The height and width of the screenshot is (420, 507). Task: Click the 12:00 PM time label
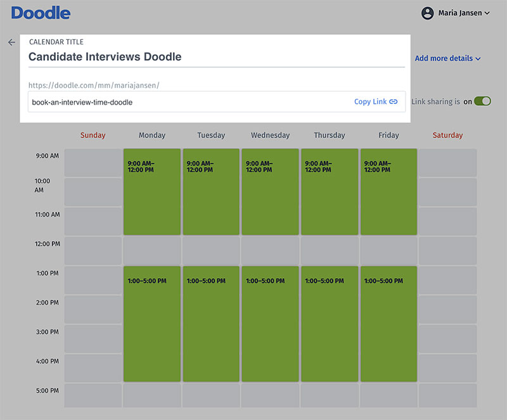click(x=47, y=244)
